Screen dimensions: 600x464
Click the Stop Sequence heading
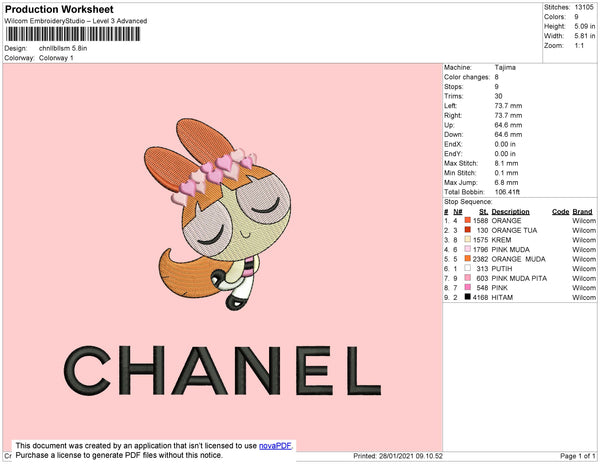coord(468,202)
